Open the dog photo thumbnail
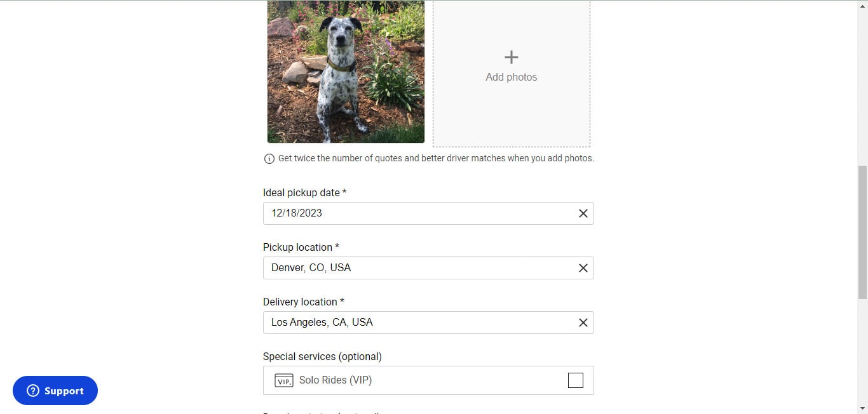 tap(346, 70)
